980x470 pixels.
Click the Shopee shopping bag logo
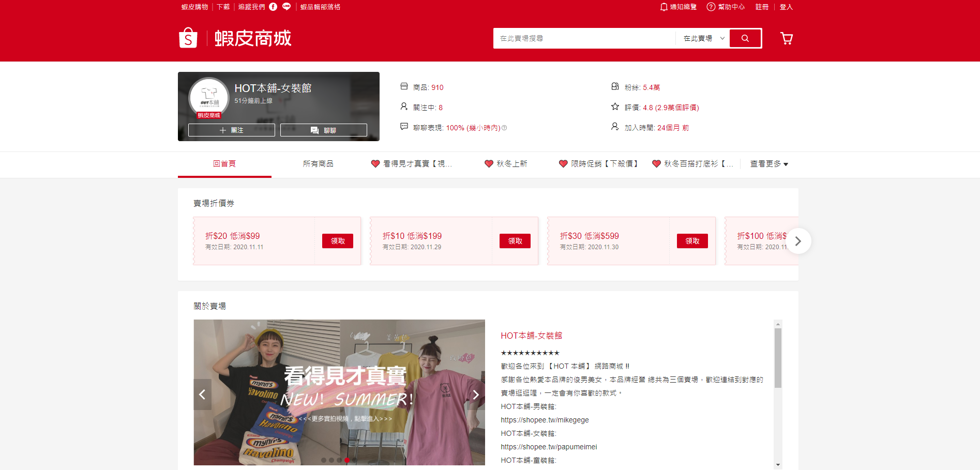click(x=188, y=38)
